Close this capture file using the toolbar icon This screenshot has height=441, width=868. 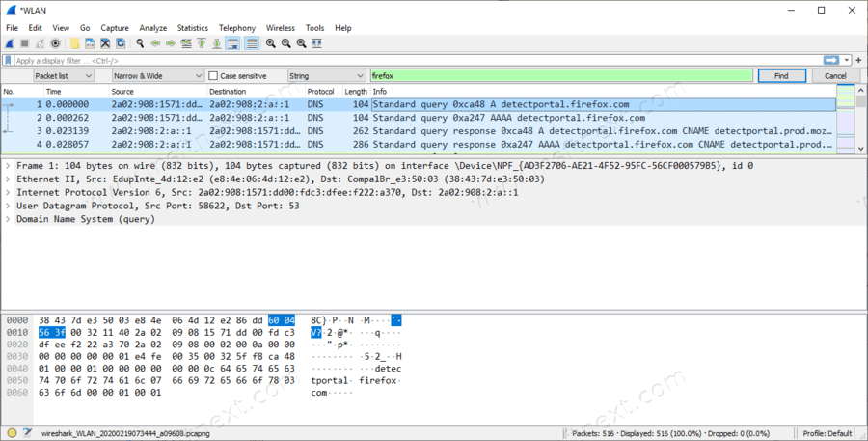pos(105,43)
